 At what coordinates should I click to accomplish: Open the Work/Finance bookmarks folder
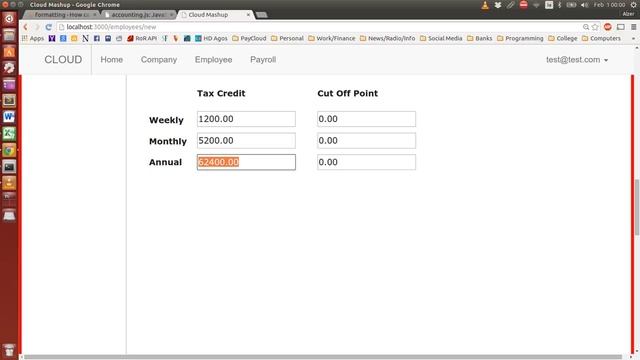[x=332, y=38]
